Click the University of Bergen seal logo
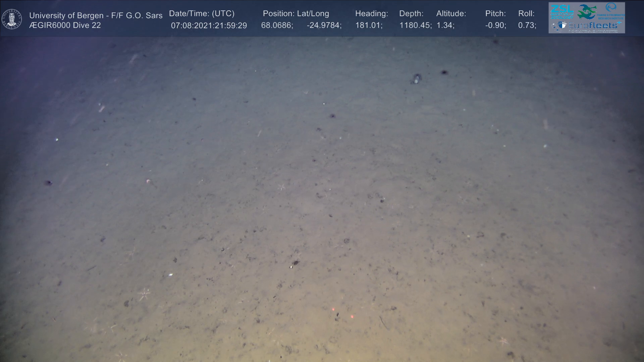644x362 pixels. (12, 19)
